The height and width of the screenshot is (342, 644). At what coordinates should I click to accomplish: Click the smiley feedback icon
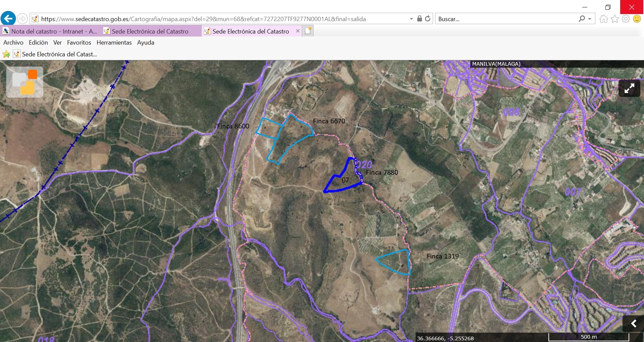coord(637,19)
